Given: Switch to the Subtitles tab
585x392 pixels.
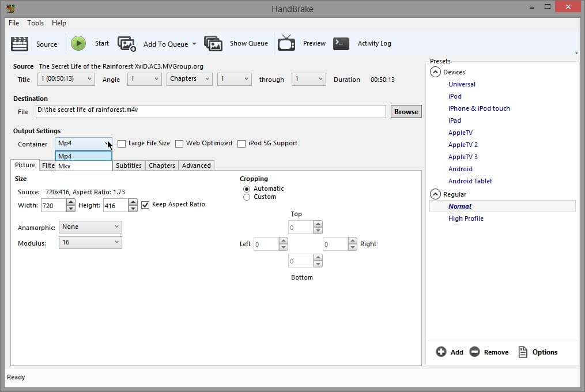Looking at the screenshot, I should 129,165.
